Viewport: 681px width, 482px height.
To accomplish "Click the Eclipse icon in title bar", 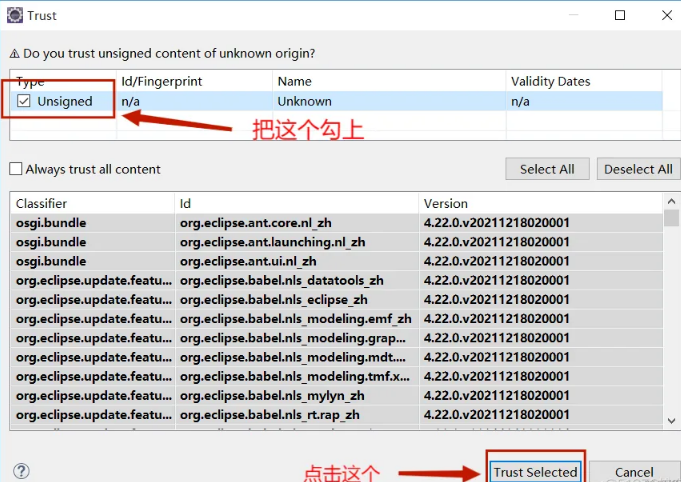I will click(x=14, y=16).
